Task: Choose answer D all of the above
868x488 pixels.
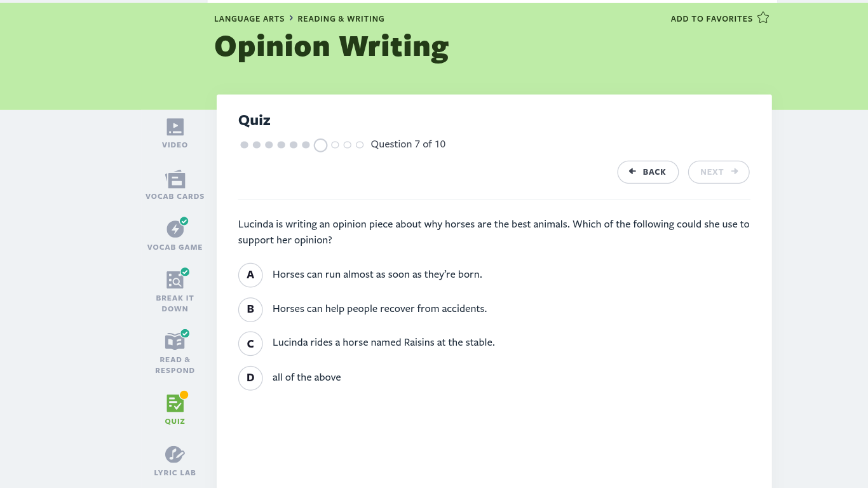Action: 250,377
